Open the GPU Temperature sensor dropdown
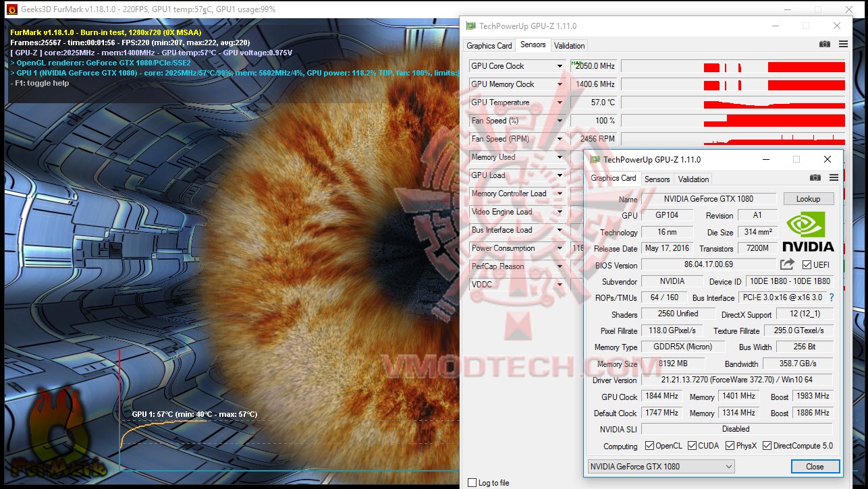 point(560,103)
